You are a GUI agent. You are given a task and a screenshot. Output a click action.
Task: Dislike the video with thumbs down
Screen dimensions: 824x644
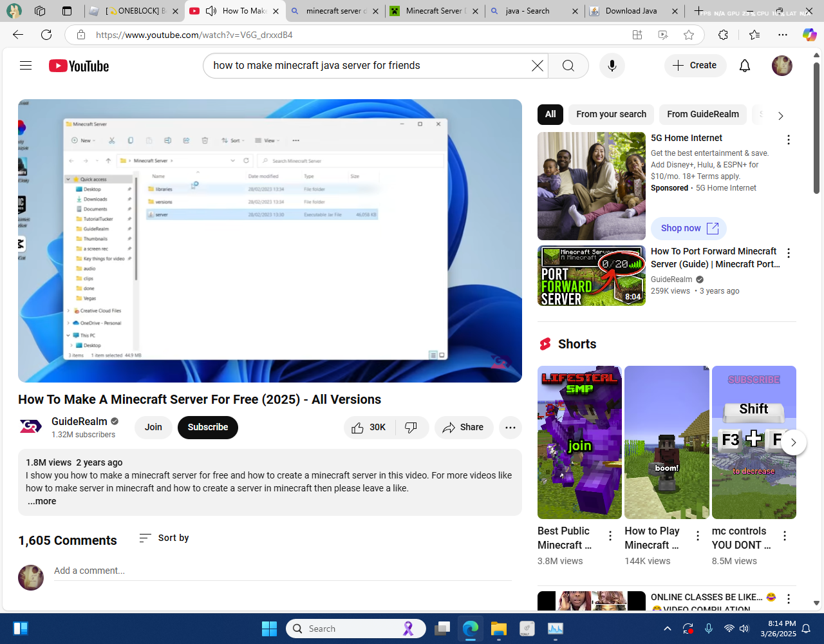(x=411, y=428)
